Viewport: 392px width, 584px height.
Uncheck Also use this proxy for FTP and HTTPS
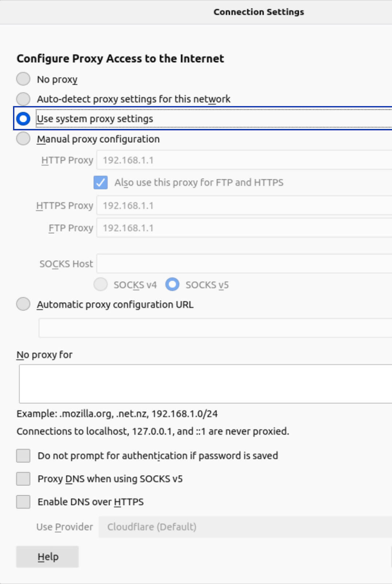coord(101,182)
